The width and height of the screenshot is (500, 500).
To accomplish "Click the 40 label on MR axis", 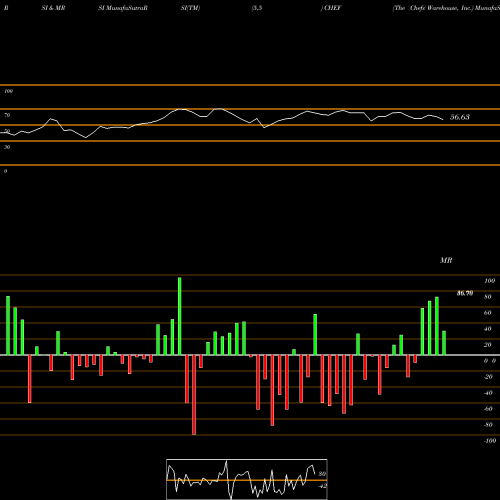I will point(488,329).
